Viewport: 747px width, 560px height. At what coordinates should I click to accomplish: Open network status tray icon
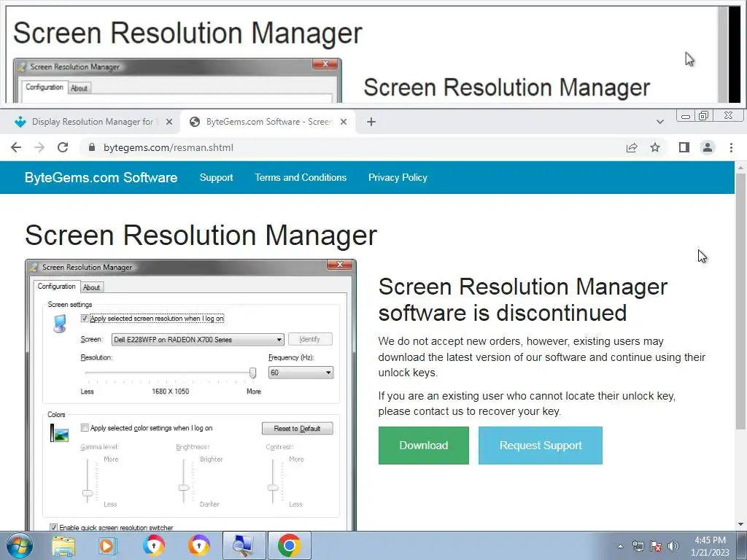click(x=638, y=546)
